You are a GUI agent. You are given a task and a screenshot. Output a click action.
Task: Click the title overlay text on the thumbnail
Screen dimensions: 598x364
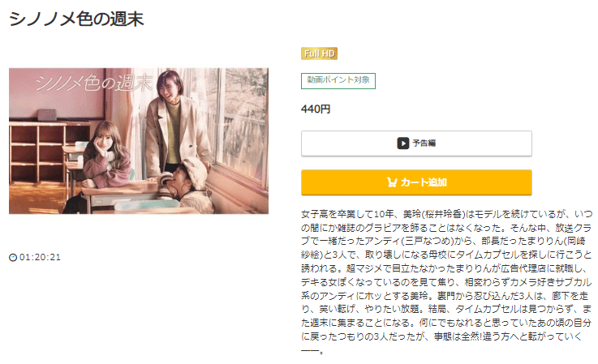coord(94,83)
